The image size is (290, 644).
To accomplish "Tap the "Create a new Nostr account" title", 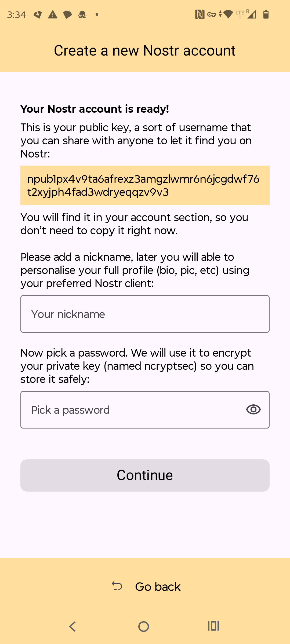I will (145, 50).
